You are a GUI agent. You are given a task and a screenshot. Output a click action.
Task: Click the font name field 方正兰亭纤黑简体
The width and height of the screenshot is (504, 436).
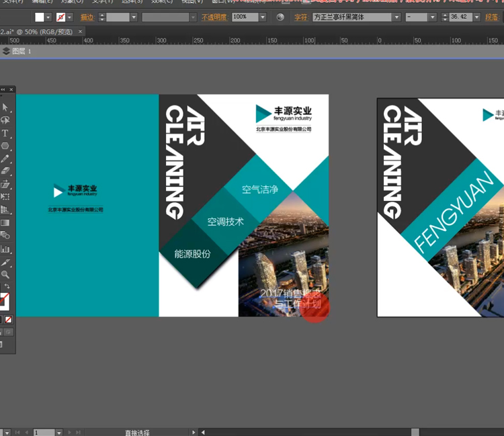pos(352,17)
